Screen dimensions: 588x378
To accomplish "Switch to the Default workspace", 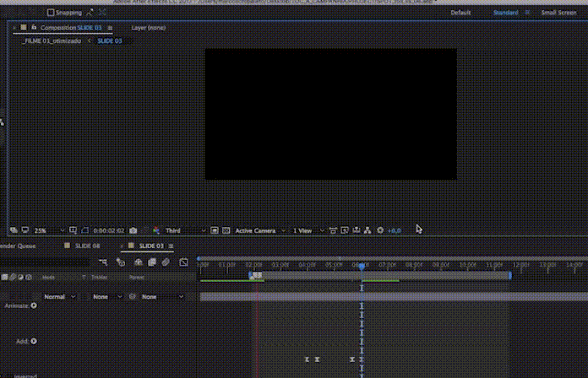I will point(460,13).
